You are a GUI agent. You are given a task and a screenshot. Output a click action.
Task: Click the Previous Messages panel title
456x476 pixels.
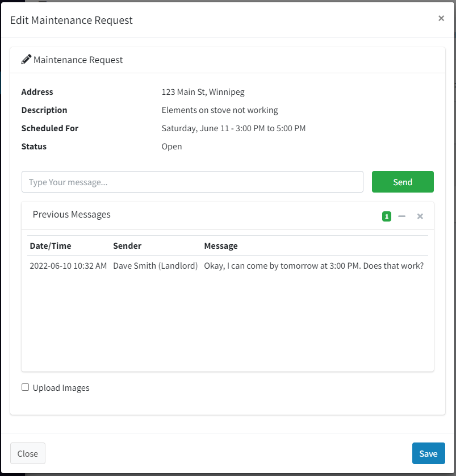(x=72, y=215)
